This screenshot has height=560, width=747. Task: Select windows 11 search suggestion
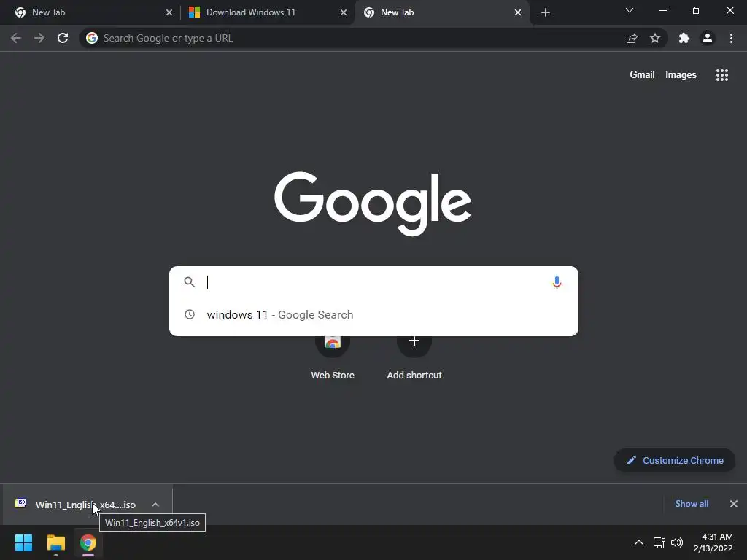coord(373,315)
